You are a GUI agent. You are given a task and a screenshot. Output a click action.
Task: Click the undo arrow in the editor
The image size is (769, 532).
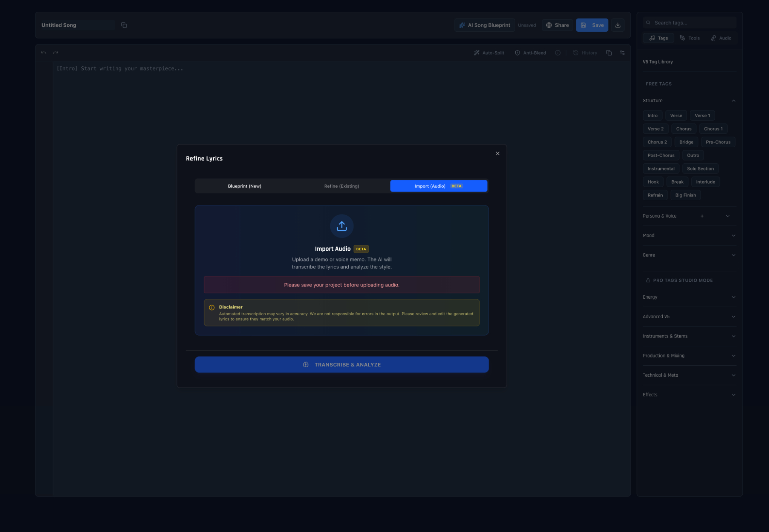pos(43,53)
